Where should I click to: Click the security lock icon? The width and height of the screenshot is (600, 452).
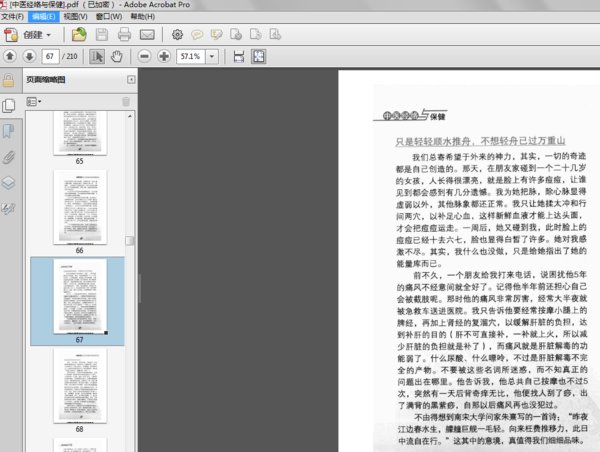[9, 80]
